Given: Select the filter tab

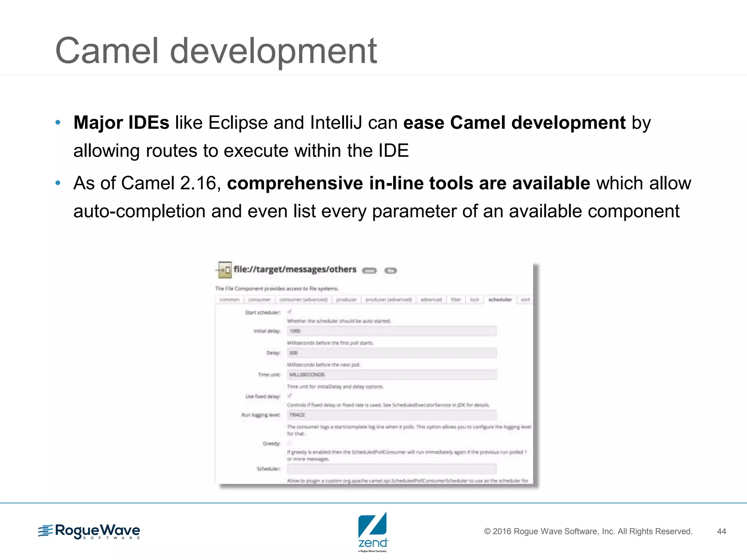Looking at the screenshot, I should pyautogui.click(x=456, y=300).
